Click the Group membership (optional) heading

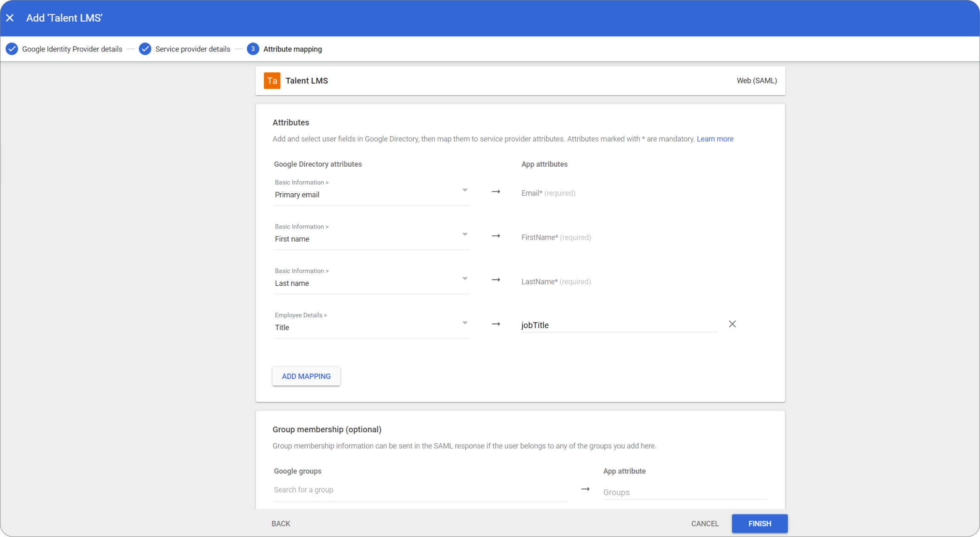327,429
